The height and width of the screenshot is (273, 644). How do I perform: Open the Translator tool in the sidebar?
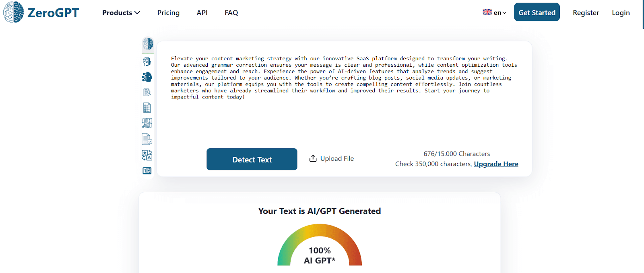[x=147, y=155]
